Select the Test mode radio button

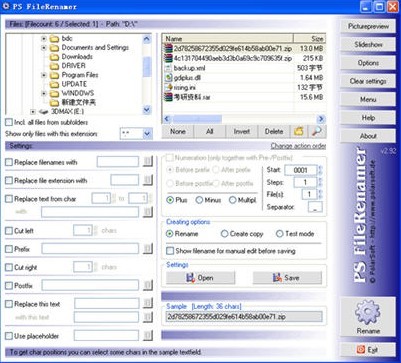[280, 234]
